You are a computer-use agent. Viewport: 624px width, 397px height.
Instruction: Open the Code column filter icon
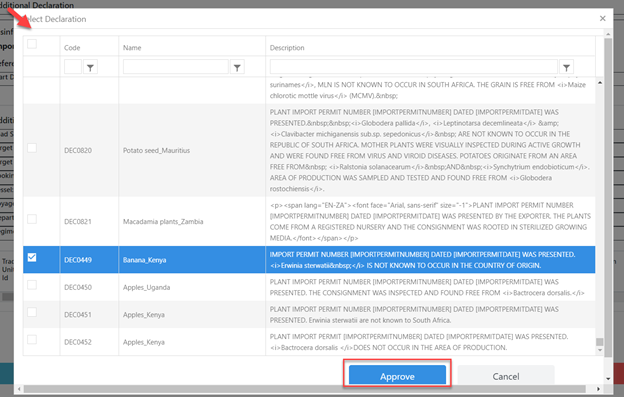pos(90,67)
